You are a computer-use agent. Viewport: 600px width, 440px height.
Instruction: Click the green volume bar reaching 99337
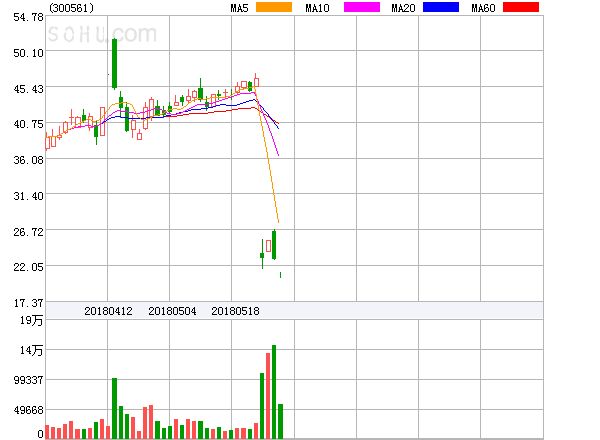coord(114,408)
